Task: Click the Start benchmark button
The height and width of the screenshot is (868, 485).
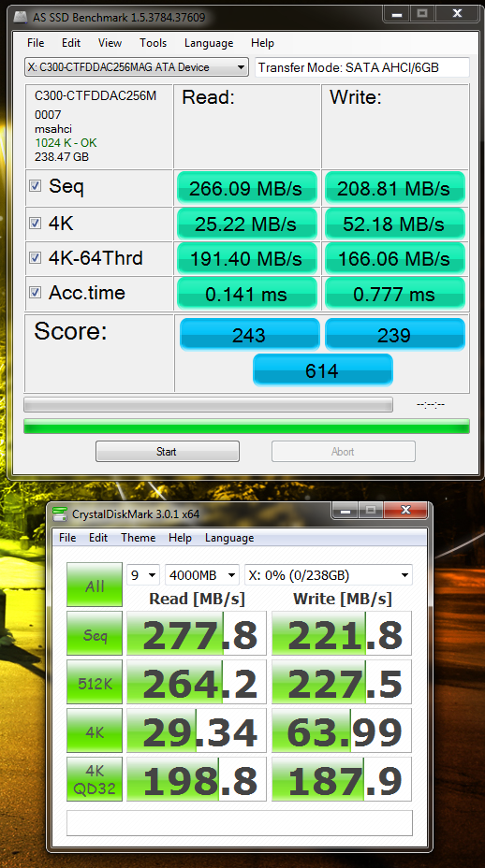Action: coord(168,451)
